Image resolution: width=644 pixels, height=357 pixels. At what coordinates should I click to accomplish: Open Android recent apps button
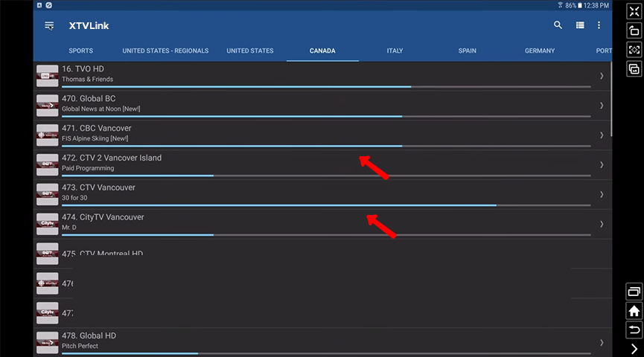[x=634, y=292]
